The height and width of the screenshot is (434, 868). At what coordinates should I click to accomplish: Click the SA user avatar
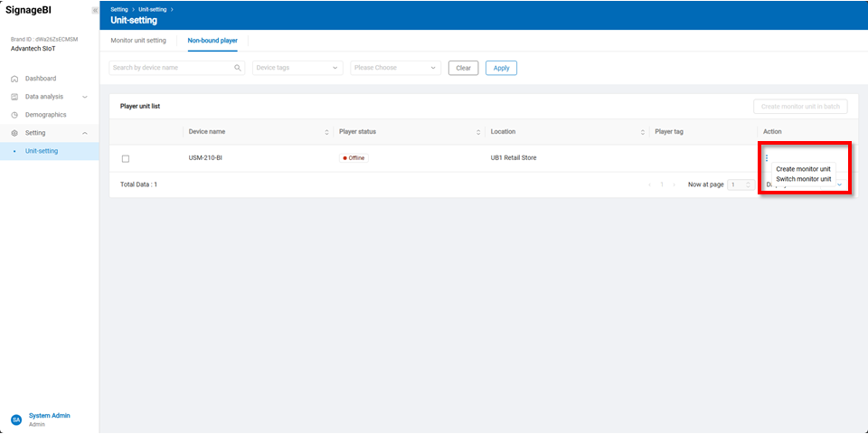coord(15,420)
